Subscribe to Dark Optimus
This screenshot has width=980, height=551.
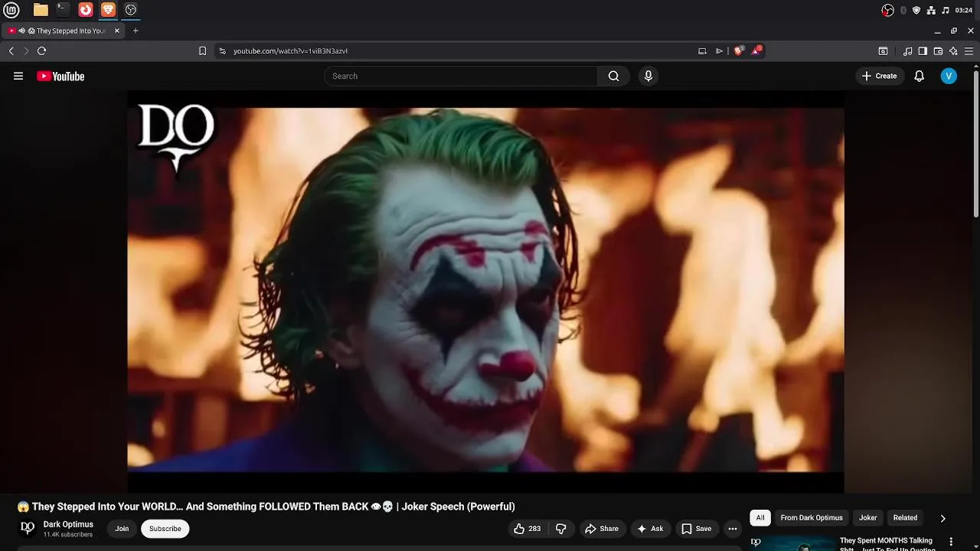165,529
